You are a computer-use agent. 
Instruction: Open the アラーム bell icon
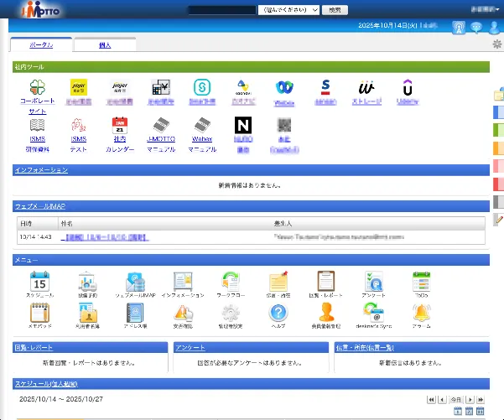pyautogui.click(x=422, y=314)
